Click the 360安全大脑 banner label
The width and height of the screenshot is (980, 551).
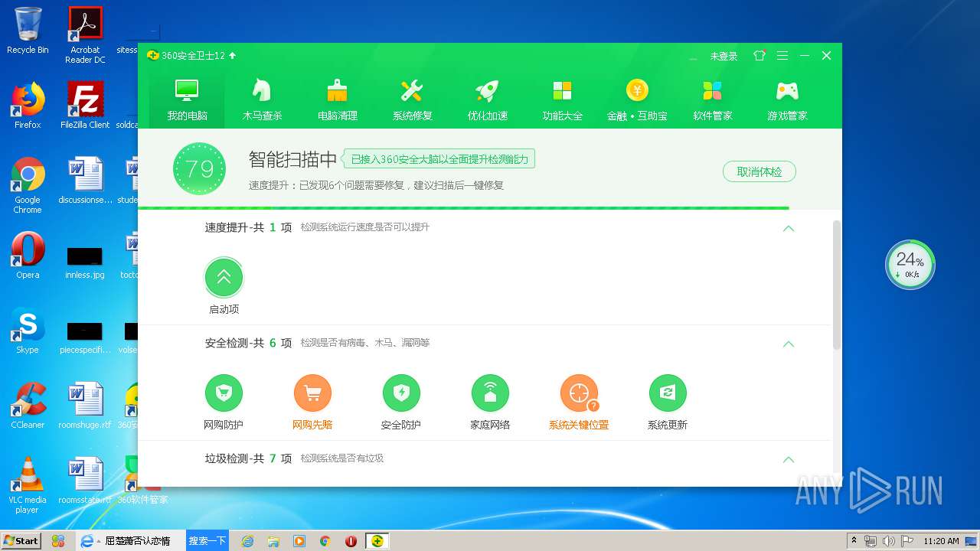tap(439, 159)
